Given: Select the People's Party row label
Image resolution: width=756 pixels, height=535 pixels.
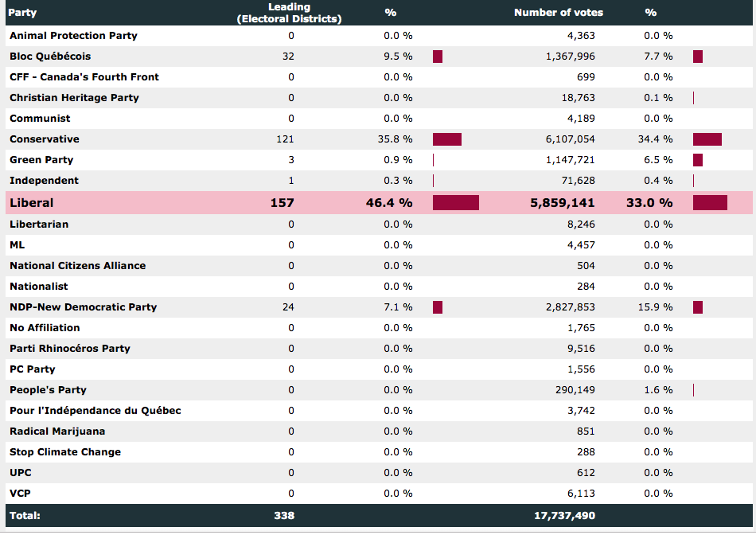Looking at the screenshot, I should [x=48, y=390].
